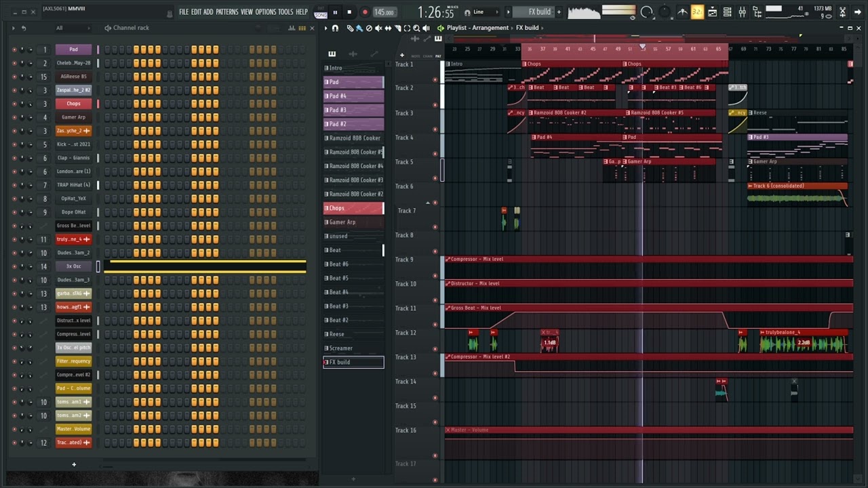Open Channel rack options menu arrow
The width and height of the screenshot is (868, 488).
(x=14, y=28)
